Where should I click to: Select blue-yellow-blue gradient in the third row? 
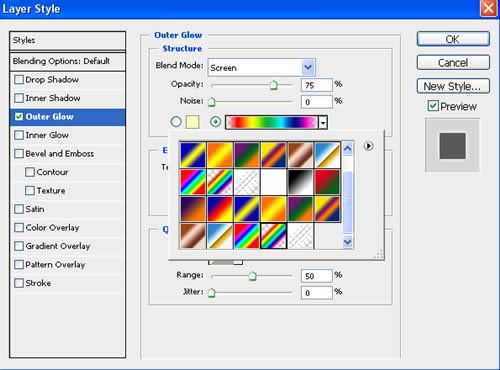(246, 209)
